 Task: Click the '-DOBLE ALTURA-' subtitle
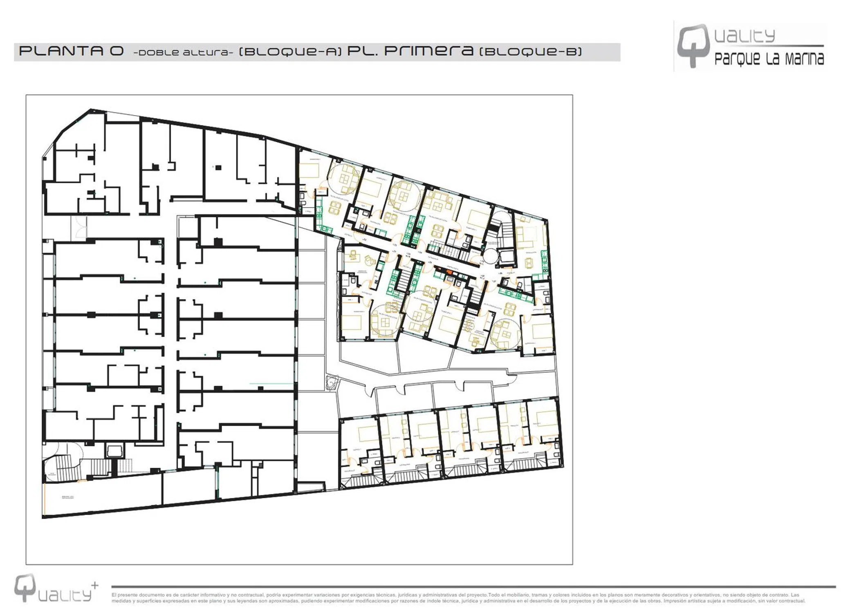click(183, 53)
